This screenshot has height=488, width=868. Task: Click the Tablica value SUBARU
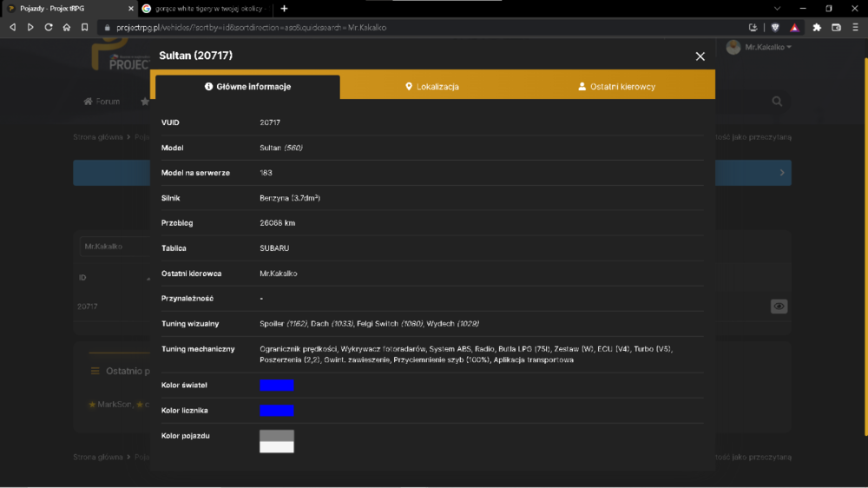click(x=274, y=248)
